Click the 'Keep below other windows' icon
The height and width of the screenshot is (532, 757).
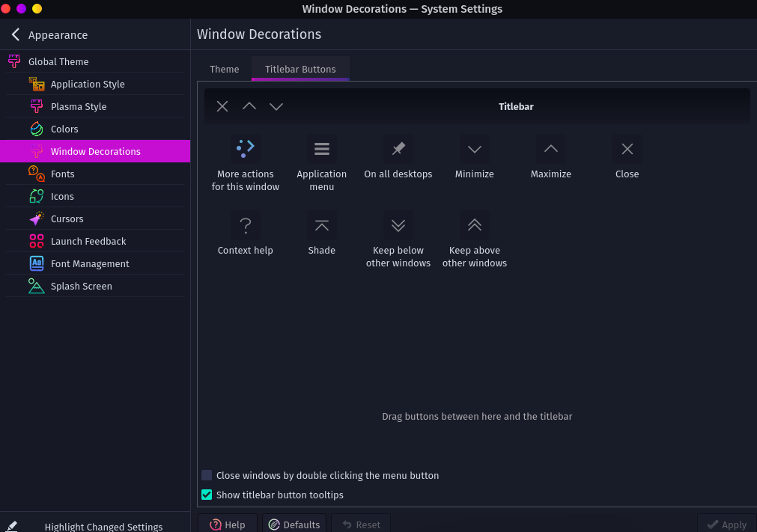point(398,225)
